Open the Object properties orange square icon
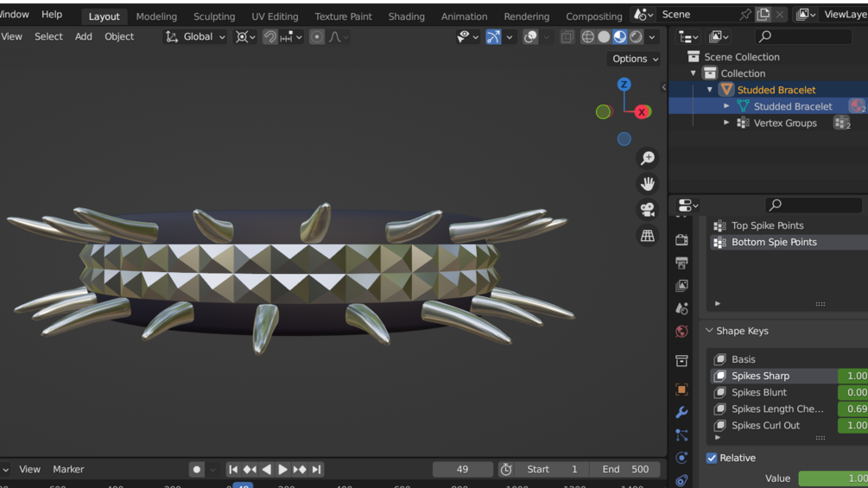The image size is (868, 488). click(x=681, y=390)
